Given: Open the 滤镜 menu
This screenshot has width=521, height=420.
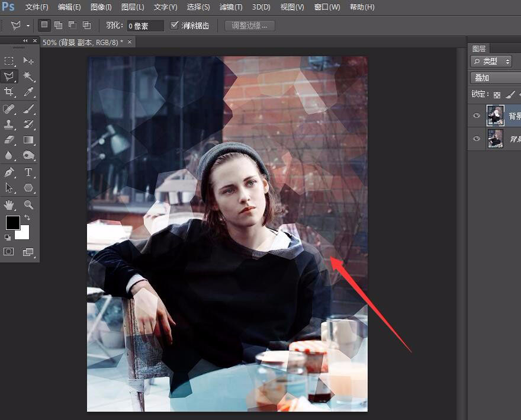Looking at the screenshot, I should pyautogui.click(x=230, y=7).
